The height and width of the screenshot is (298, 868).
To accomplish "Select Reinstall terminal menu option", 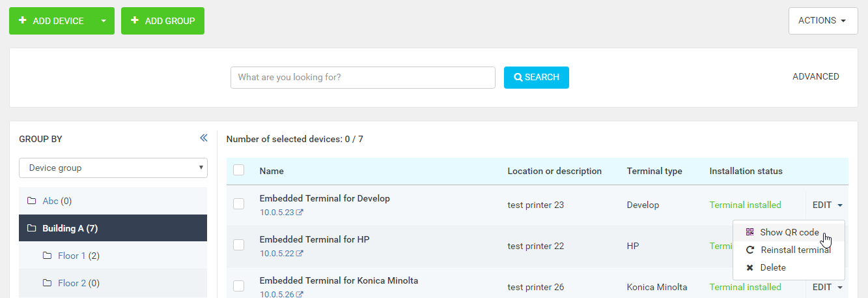I will (795, 250).
